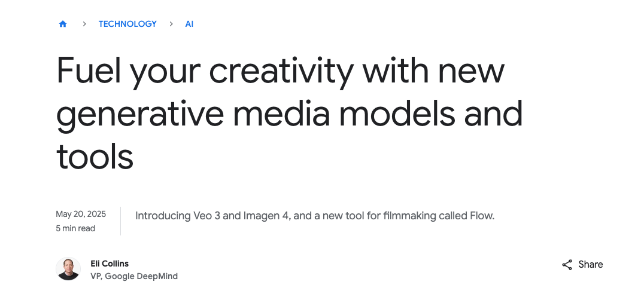
Task: Click the Home icon in the breadcrumb
Action: (63, 24)
